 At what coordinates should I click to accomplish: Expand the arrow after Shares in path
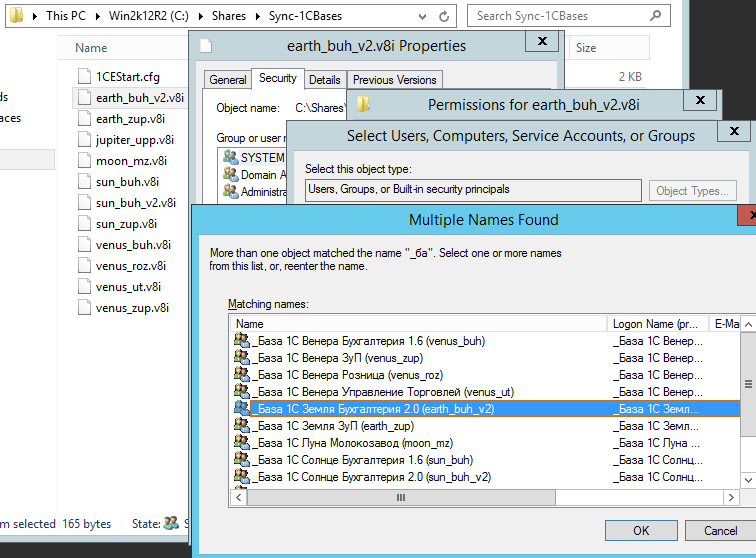pyautogui.click(x=257, y=16)
